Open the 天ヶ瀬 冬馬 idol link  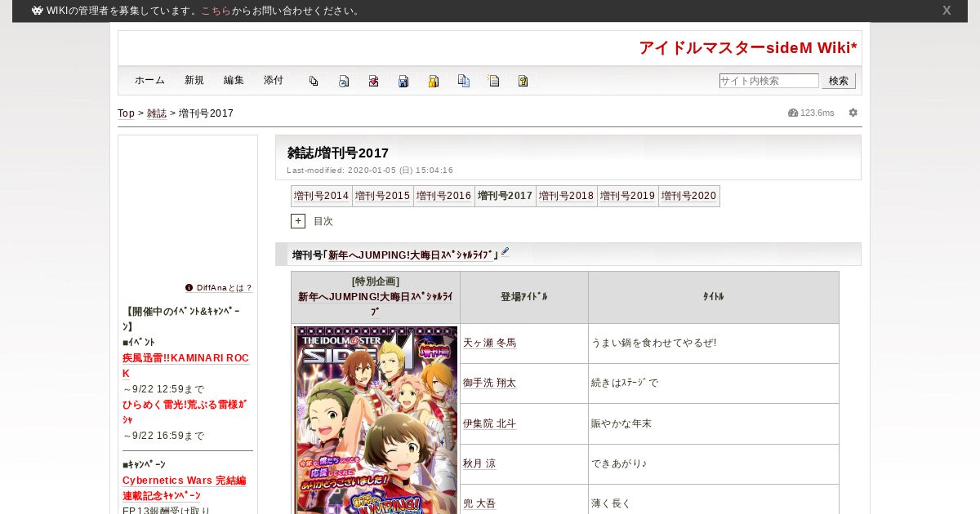click(489, 343)
